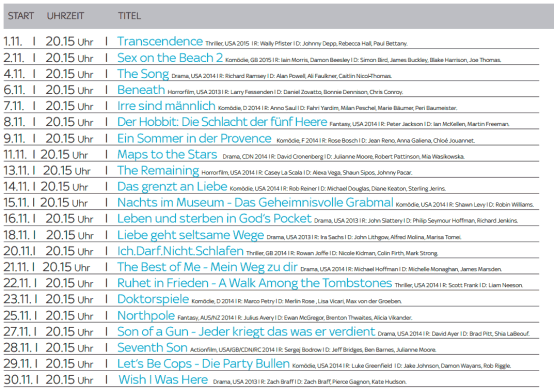Open Ruhet in Frieden - A Walk Among the Tombstones
Viewport: 554px width, 391px height.
(x=254, y=283)
